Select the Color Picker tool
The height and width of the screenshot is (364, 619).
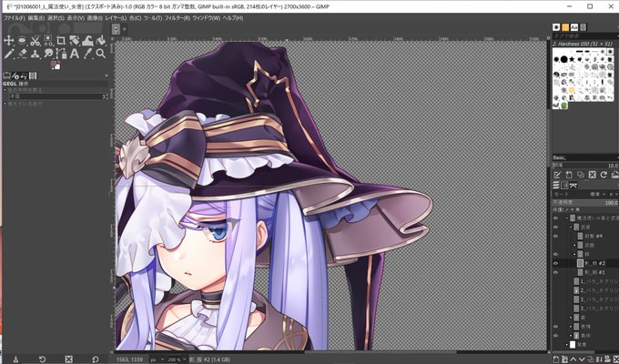pos(87,54)
